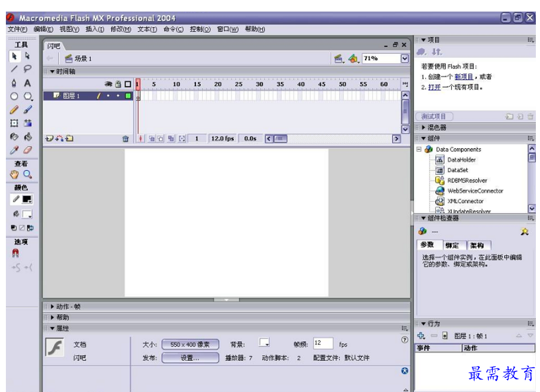Collapse the 组件检查器 panel
The image size is (540, 392).
tap(423, 218)
